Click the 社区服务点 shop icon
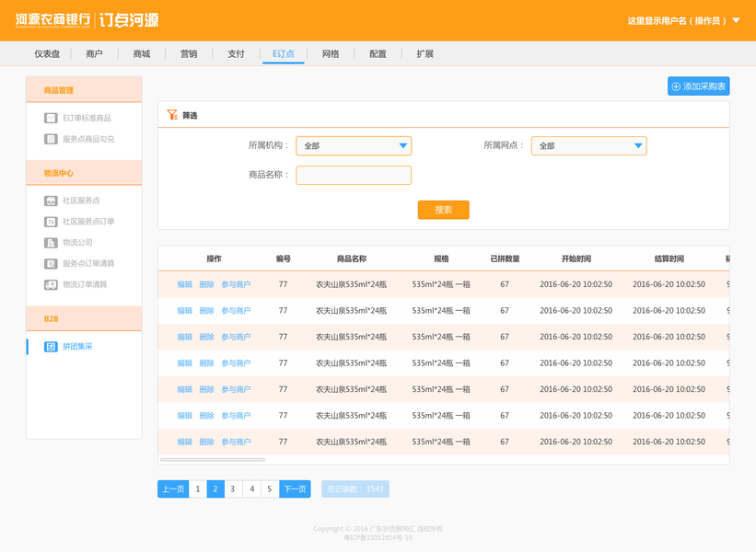Screen dimensions: 756x552 51,201
